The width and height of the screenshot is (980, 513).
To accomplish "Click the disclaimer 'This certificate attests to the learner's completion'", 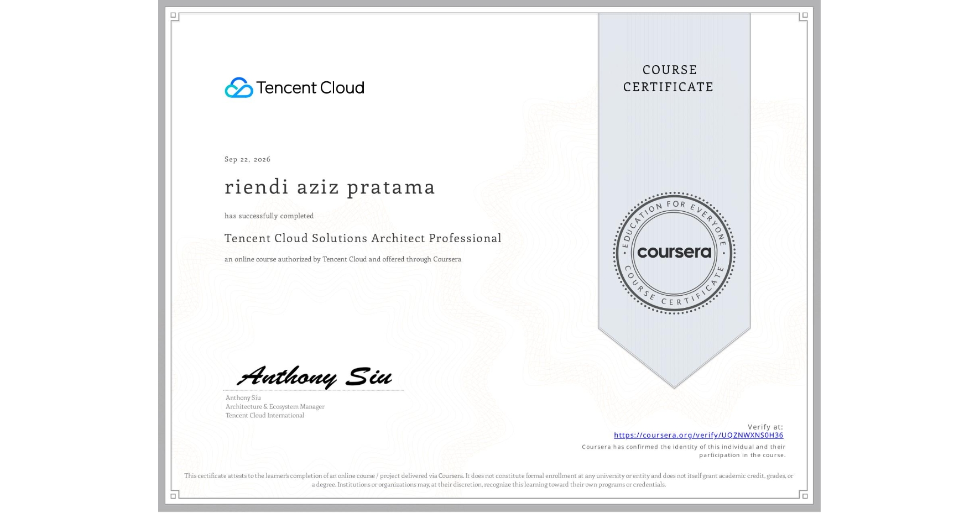I will (489, 480).
